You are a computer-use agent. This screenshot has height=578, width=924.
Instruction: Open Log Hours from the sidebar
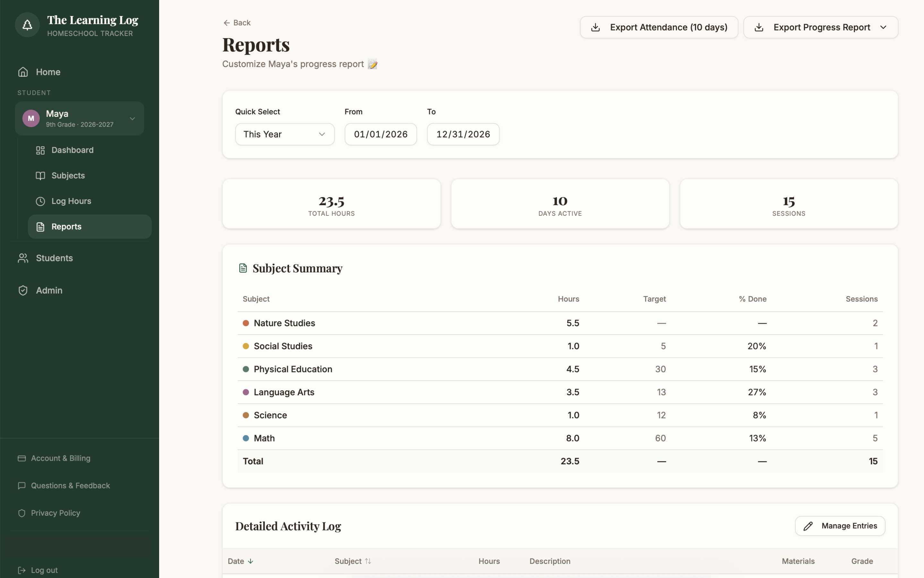(90, 201)
